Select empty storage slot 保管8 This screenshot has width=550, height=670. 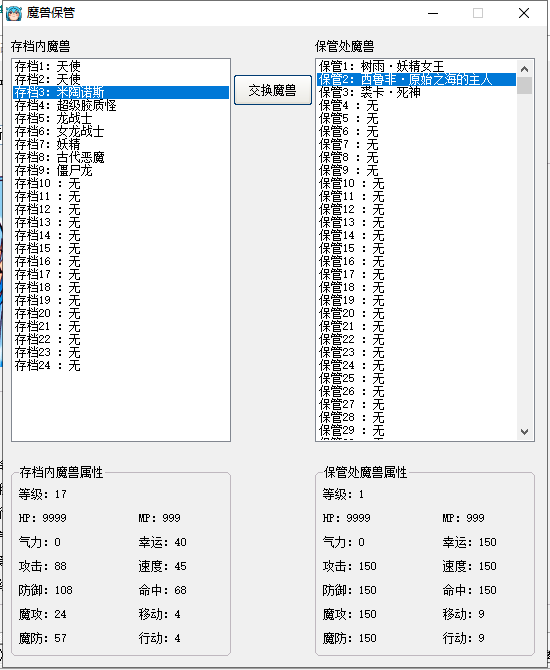416,158
